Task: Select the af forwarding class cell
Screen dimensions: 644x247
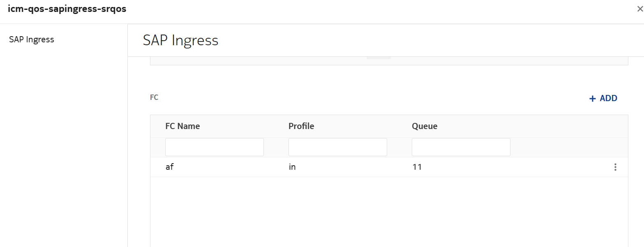Action: [x=169, y=167]
